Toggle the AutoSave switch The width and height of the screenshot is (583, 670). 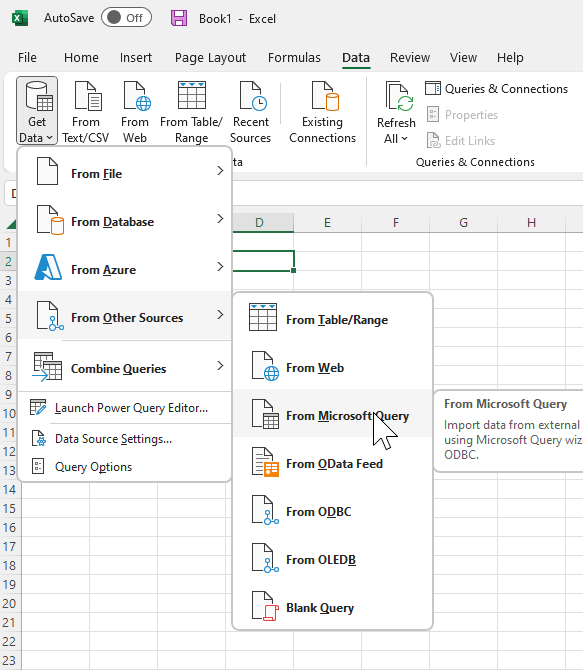click(x=127, y=18)
